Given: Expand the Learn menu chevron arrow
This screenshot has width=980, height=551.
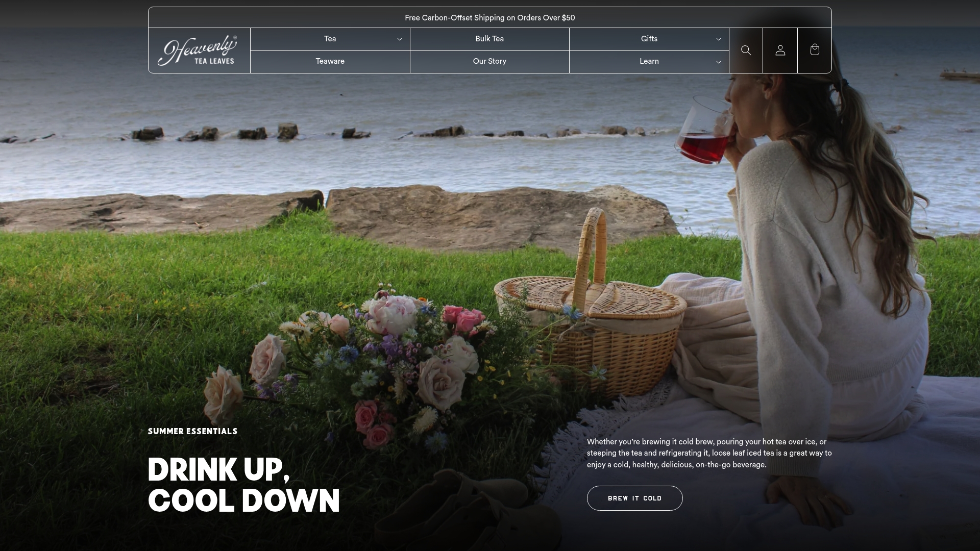Looking at the screenshot, I should pos(718,62).
